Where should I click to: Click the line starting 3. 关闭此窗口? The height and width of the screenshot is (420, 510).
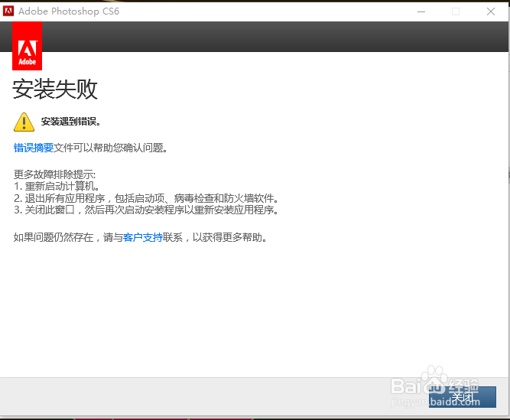(x=146, y=210)
